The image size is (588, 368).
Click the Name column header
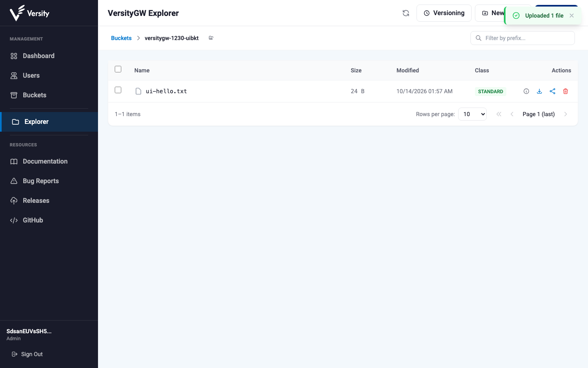tap(142, 70)
